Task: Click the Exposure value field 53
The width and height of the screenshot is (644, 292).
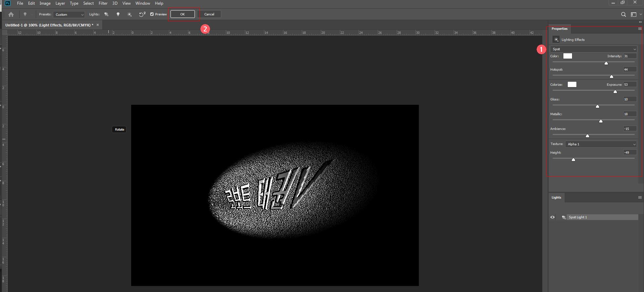Action: coord(630,84)
